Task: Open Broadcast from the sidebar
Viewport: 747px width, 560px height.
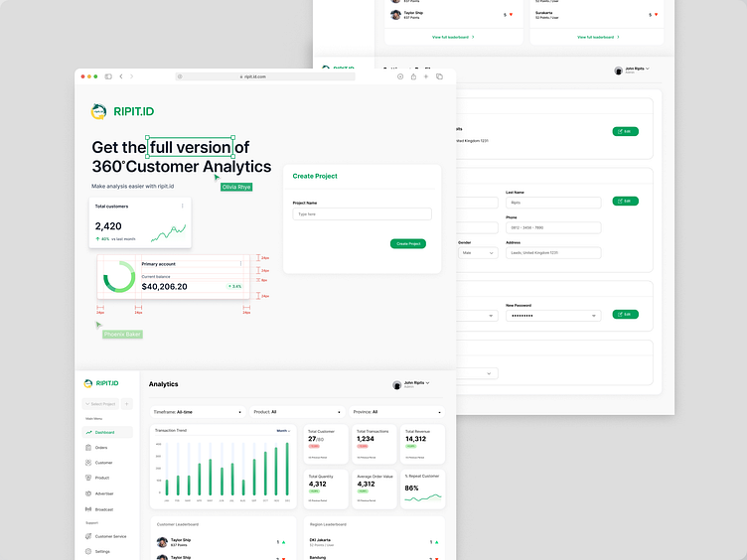Action: click(x=104, y=509)
